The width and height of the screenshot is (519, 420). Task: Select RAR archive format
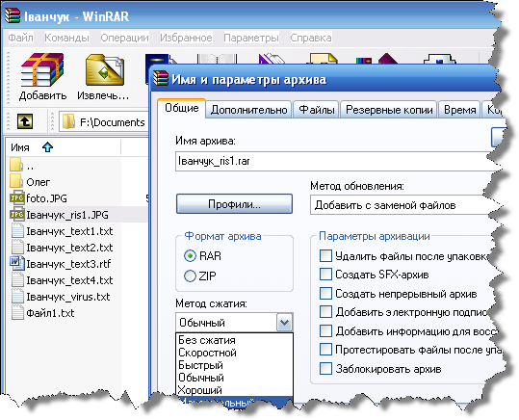[x=190, y=256]
